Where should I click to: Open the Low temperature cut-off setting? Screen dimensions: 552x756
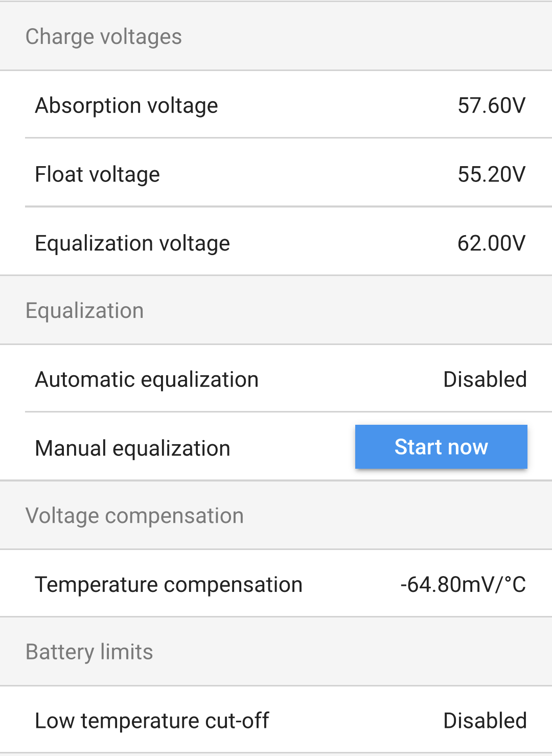pos(152,721)
